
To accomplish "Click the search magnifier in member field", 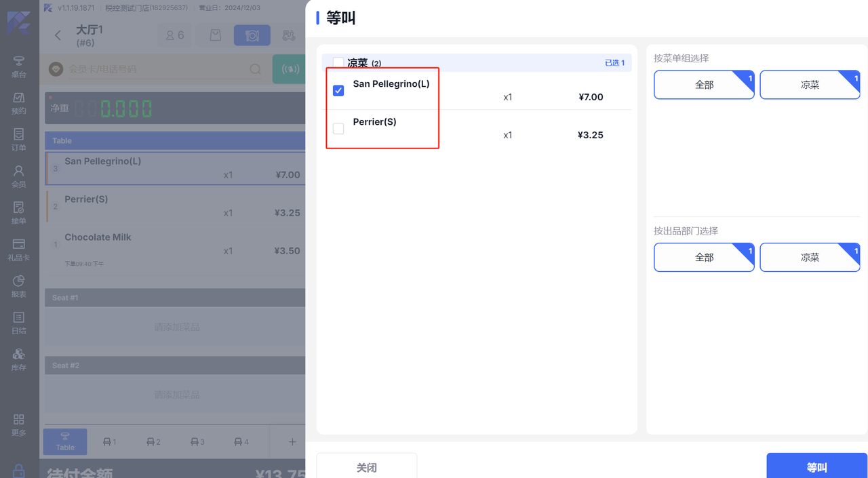I will pos(255,69).
